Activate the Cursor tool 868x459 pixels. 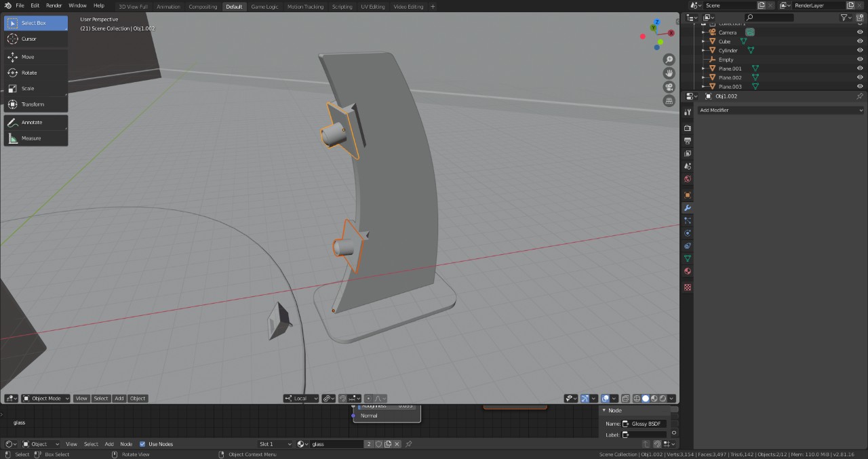36,39
